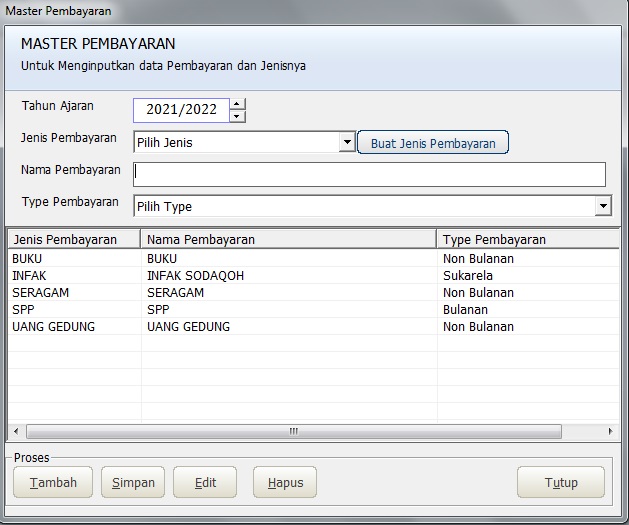Select the BUKU row in Jenis Pembayaran column
Screen dimensions: 629x525
tap(27, 259)
